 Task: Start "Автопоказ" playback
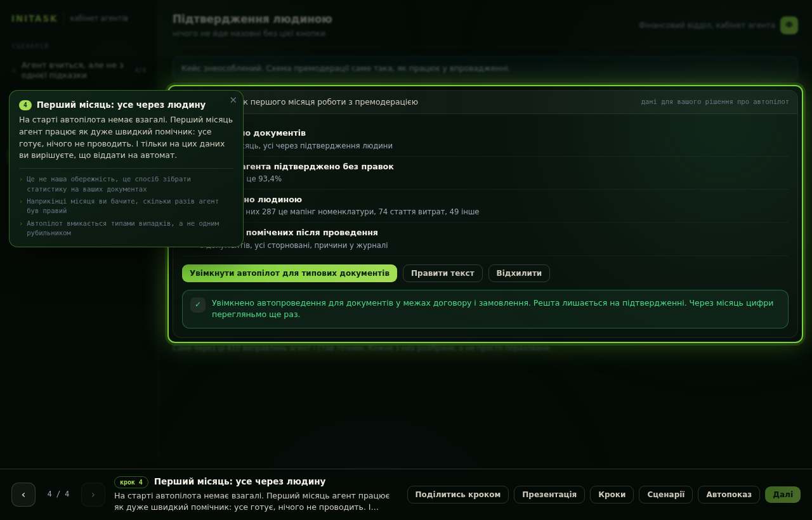pyautogui.click(x=729, y=495)
